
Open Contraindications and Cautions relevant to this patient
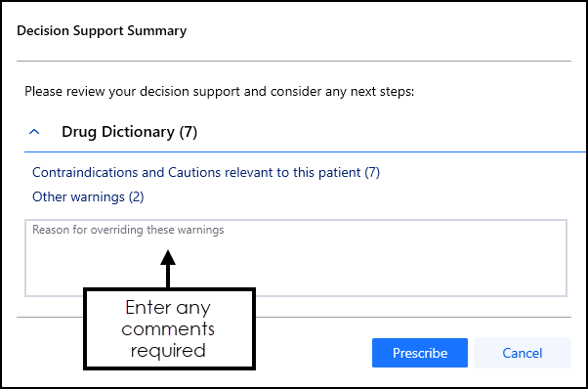[x=206, y=173]
